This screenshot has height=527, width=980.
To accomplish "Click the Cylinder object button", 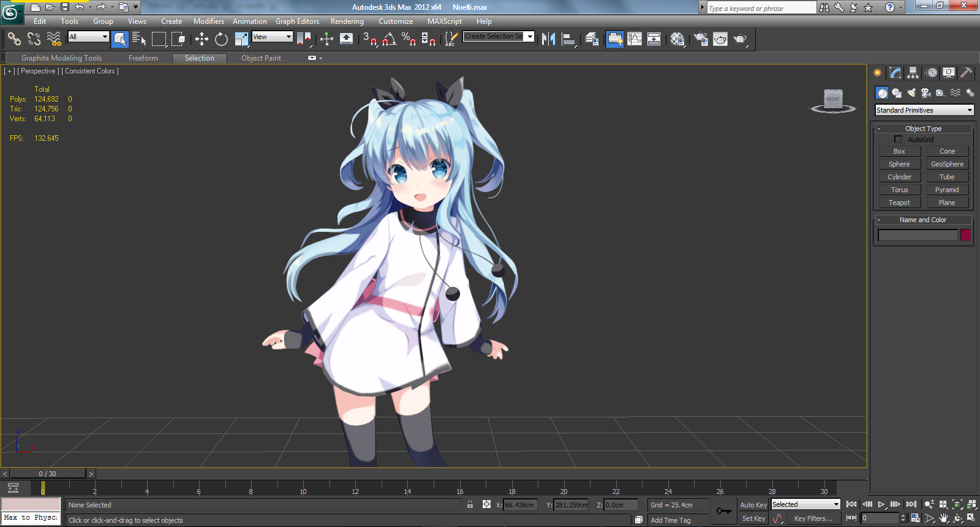I will [900, 177].
